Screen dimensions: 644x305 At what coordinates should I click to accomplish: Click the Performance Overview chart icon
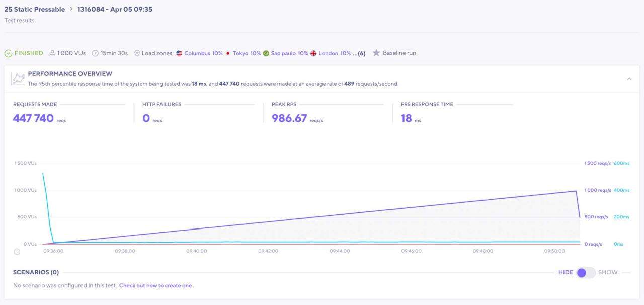(x=18, y=79)
